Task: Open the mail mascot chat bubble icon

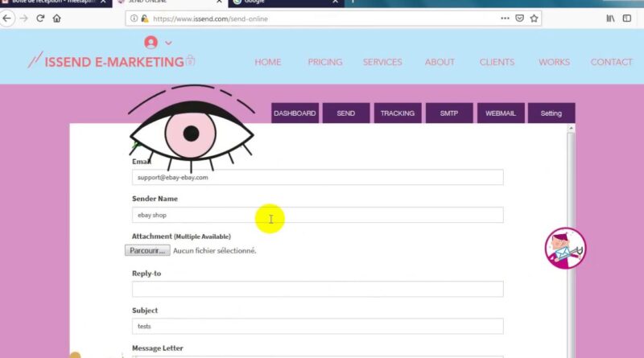Action: click(566, 249)
